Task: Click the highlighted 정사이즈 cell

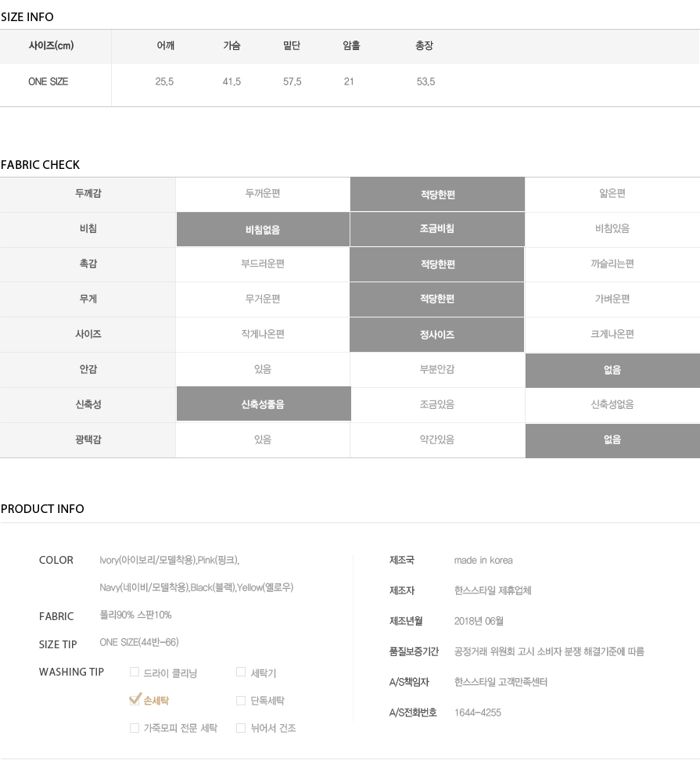Action: [x=437, y=335]
